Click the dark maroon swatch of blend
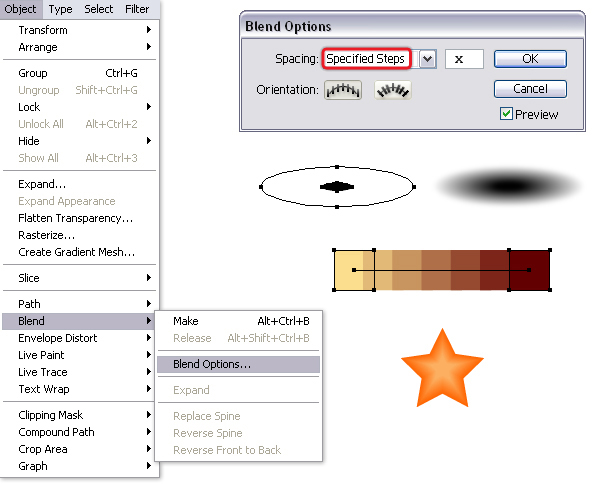This screenshot has height=490, width=600. [x=530, y=271]
